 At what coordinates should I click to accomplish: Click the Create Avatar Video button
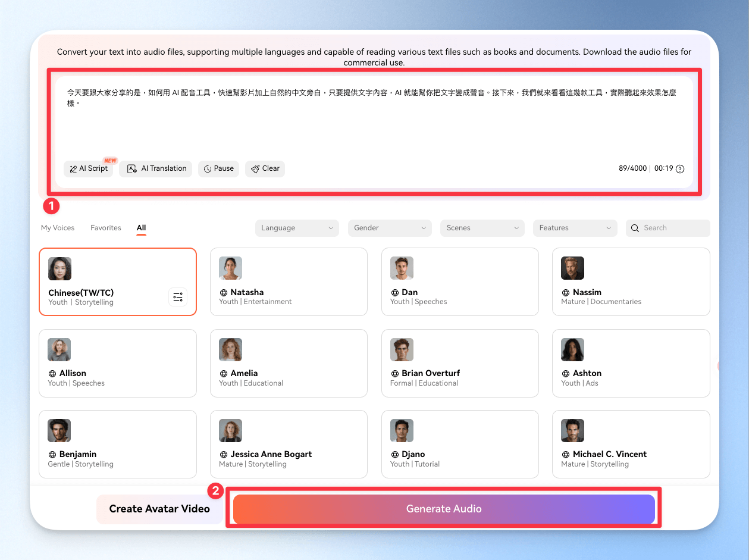click(x=159, y=509)
